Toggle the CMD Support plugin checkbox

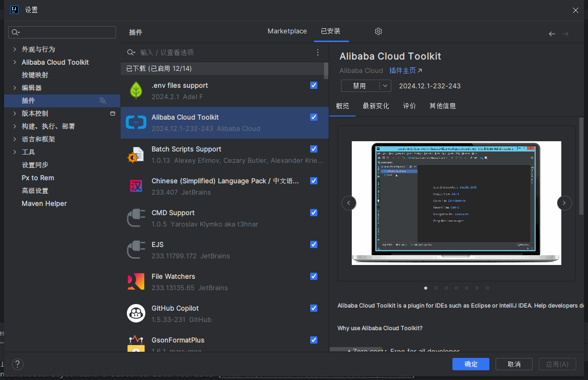(314, 213)
